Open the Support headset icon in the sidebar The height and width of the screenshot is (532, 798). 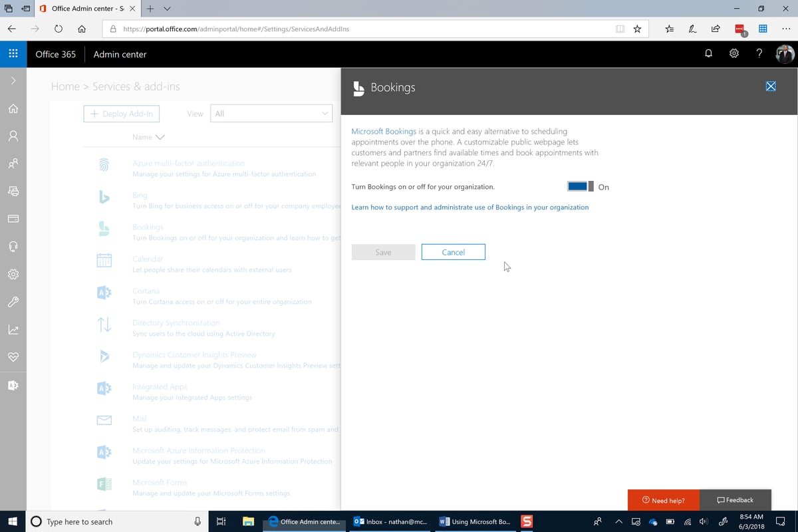click(x=13, y=246)
